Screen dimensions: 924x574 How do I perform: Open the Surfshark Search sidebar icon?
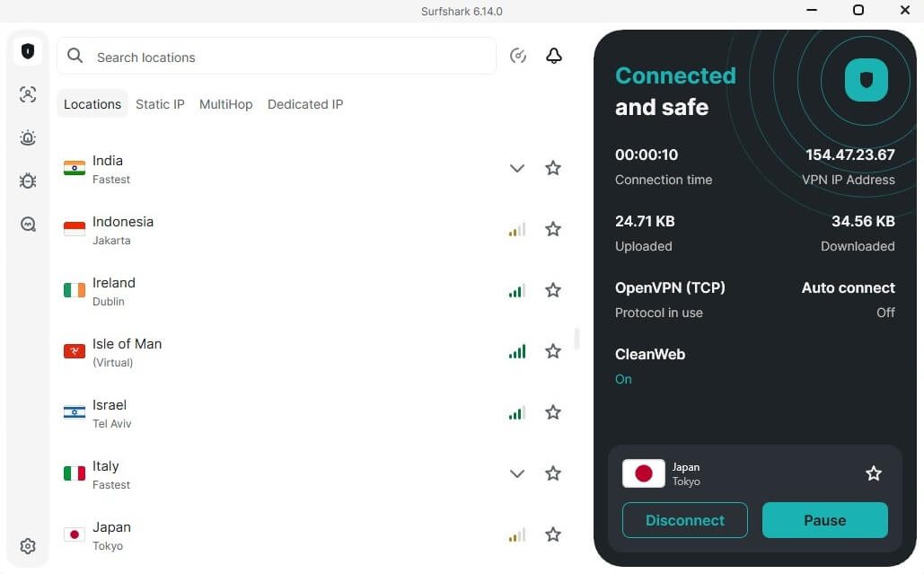point(28,224)
